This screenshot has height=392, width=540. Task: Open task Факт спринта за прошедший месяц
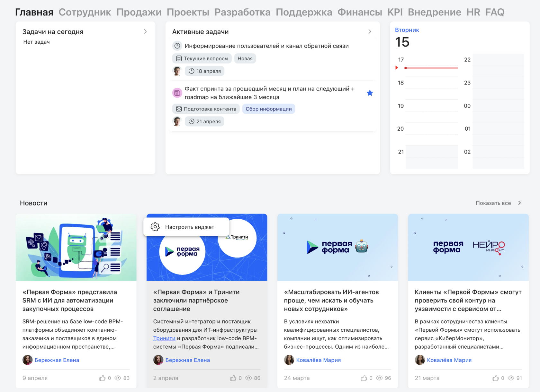click(269, 93)
